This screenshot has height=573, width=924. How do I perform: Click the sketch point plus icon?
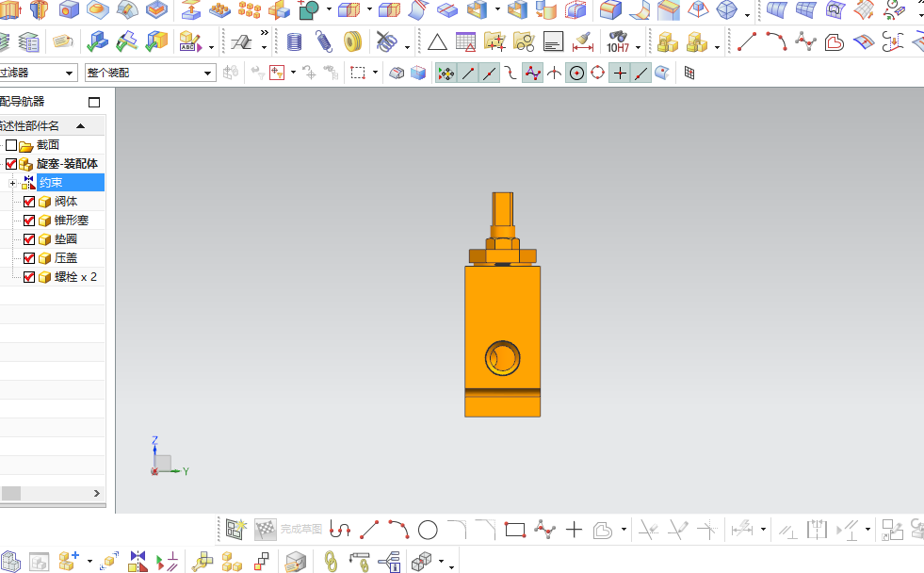tap(574, 530)
